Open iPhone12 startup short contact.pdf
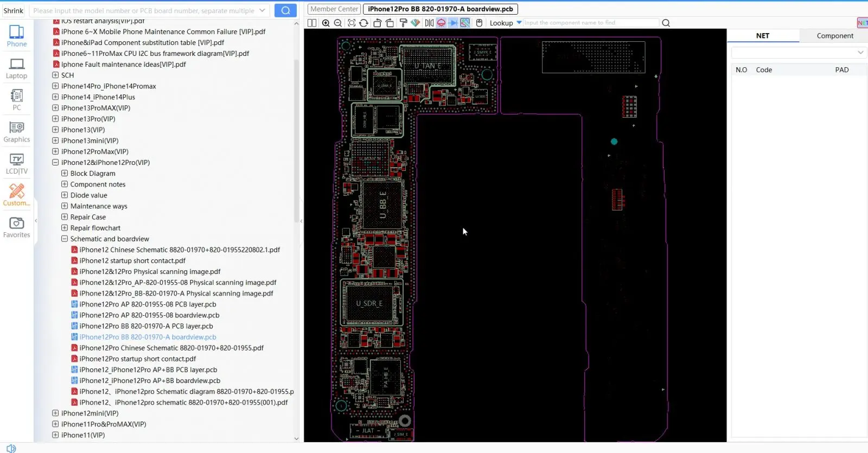 [x=132, y=261]
